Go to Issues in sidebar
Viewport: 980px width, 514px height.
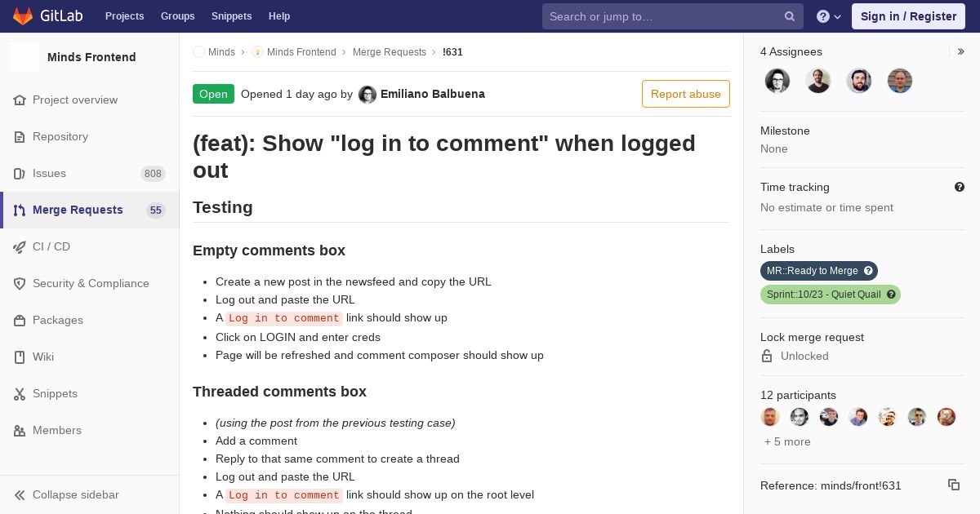[90, 173]
